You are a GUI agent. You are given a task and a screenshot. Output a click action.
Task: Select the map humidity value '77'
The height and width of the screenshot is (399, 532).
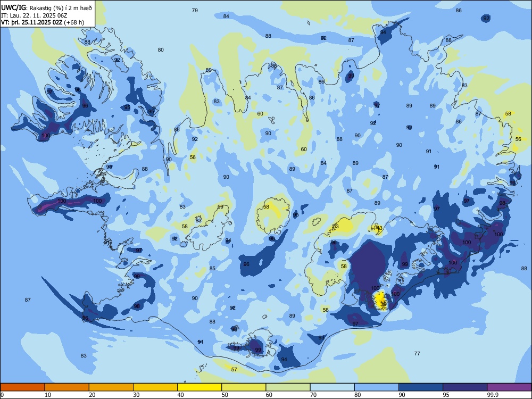417,354
